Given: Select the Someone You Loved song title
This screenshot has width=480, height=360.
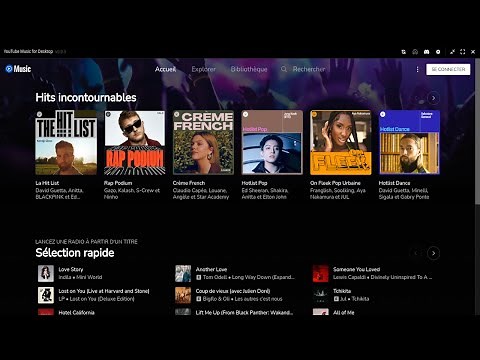Looking at the screenshot, I should [x=356, y=269].
